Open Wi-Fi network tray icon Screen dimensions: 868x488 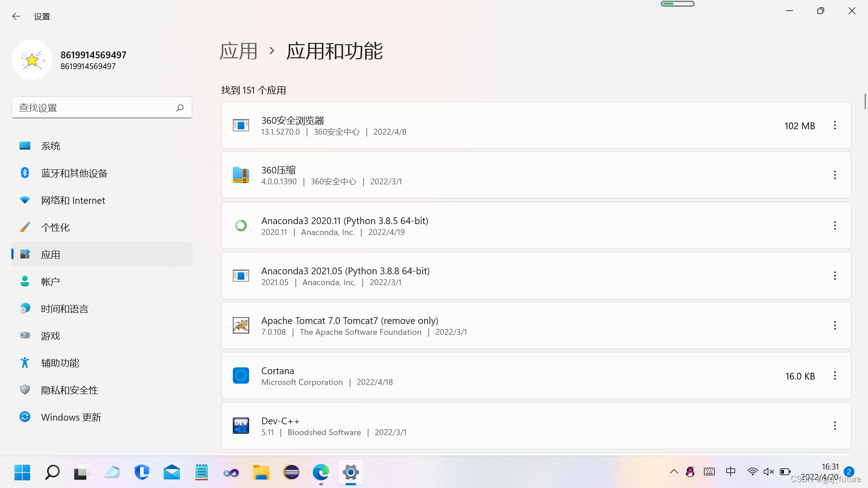pos(752,472)
